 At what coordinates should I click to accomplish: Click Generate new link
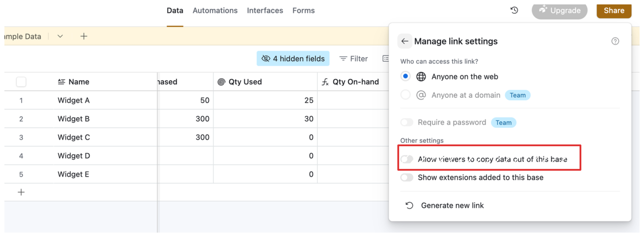point(452,205)
